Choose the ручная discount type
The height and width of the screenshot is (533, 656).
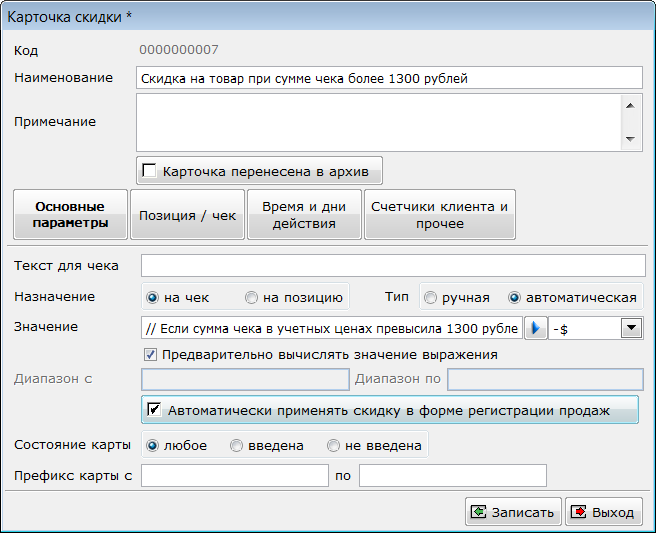[430, 297]
